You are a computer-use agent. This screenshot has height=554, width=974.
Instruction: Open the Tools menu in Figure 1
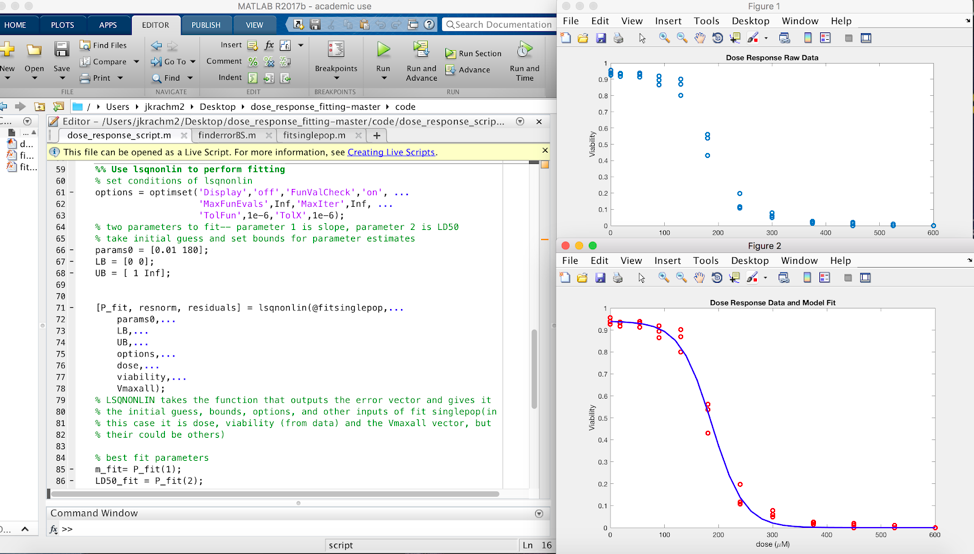[706, 21]
